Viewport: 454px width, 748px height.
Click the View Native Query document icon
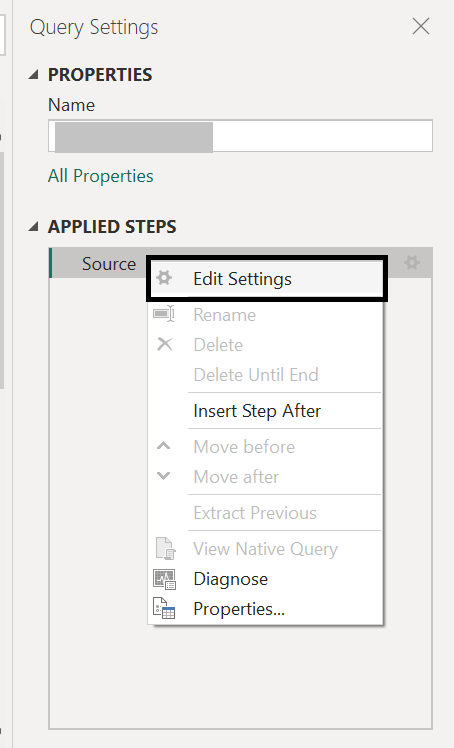(x=165, y=549)
